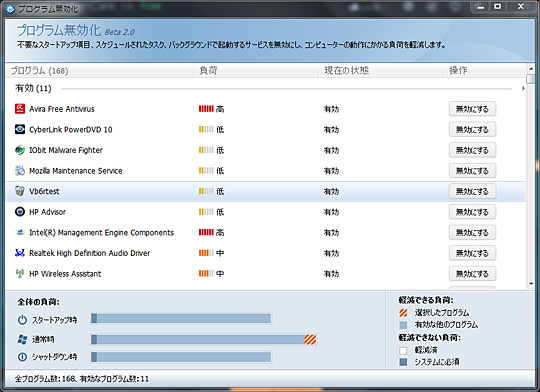This screenshot has height=392, width=540.
Task: Disable Vb6rtest using its 無効にする button
Action: tap(472, 191)
